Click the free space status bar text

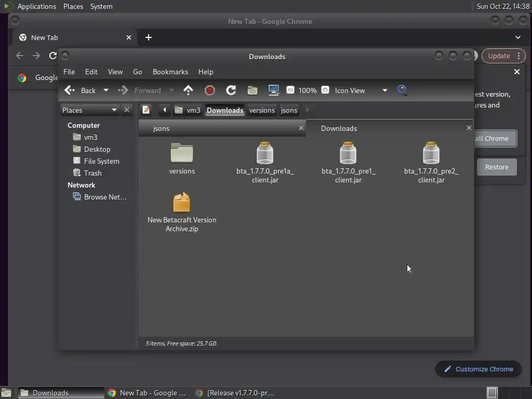(181, 343)
